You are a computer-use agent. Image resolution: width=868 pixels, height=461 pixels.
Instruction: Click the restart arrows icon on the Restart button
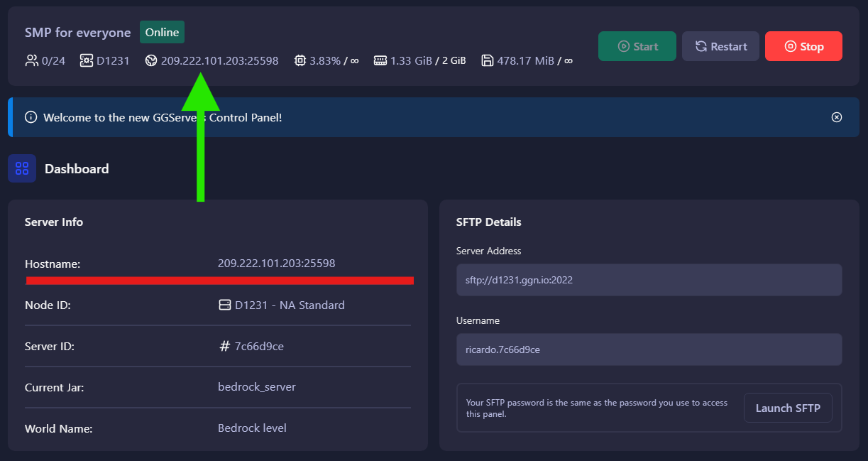(701, 46)
